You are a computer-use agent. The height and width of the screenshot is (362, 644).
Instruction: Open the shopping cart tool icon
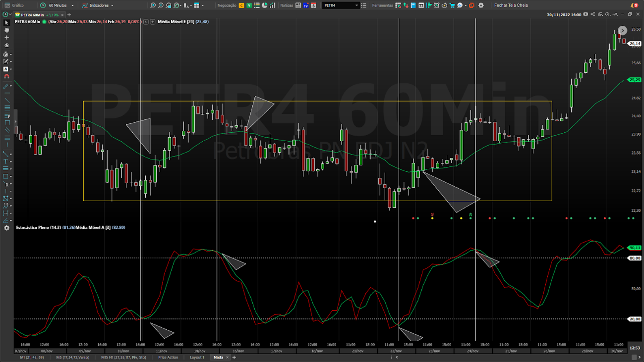tap(452, 5)
